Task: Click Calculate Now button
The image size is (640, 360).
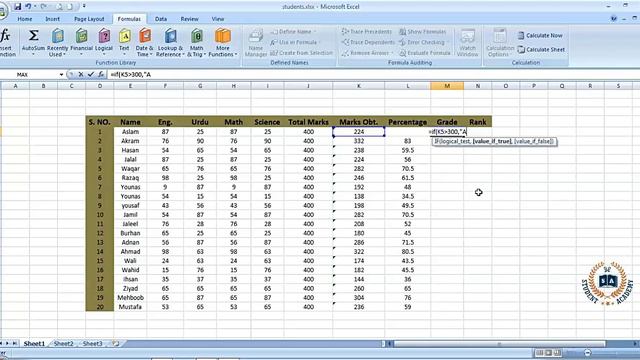Action: click(540, 36)
